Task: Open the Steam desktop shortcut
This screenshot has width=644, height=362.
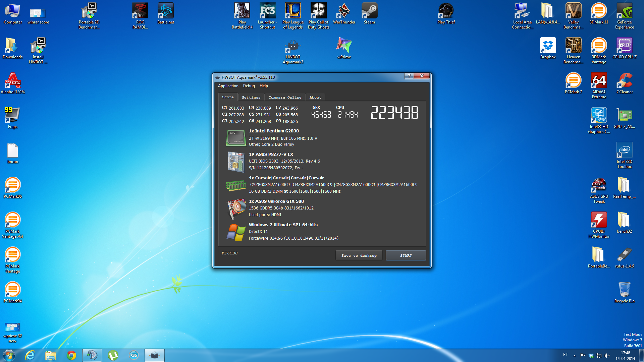Action: click(369, 14)
